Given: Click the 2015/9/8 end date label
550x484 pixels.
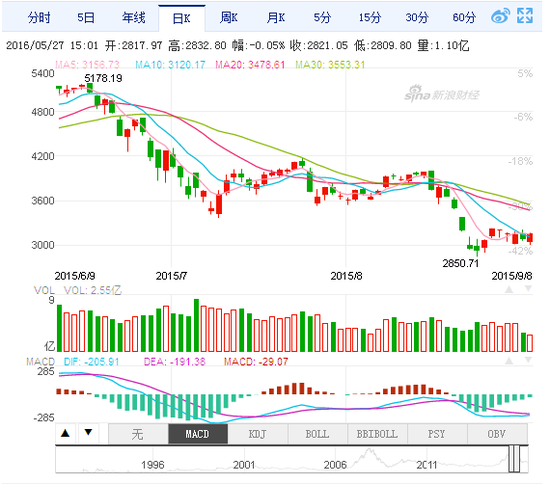Looking at the screenshot, I should pyautogui.click(x=512, y=276).
